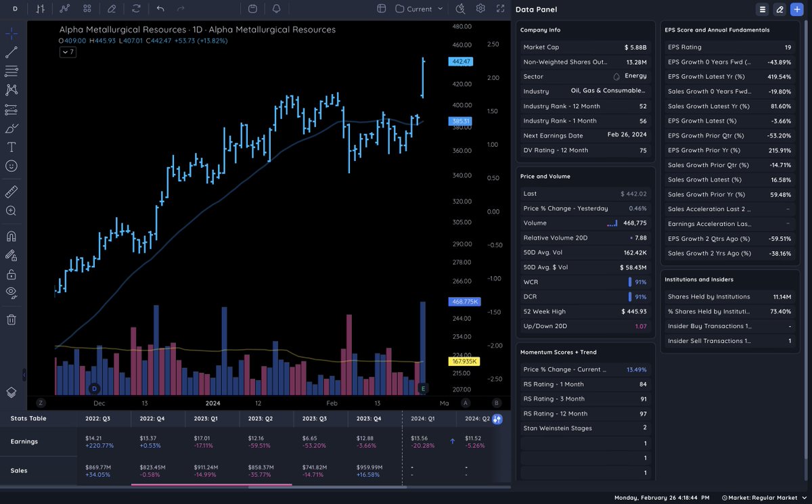Image resolution: width=812 pixels, height=504 pixels.
Task: Click the 442.47 current price label
Action: [x=460, y=62]
